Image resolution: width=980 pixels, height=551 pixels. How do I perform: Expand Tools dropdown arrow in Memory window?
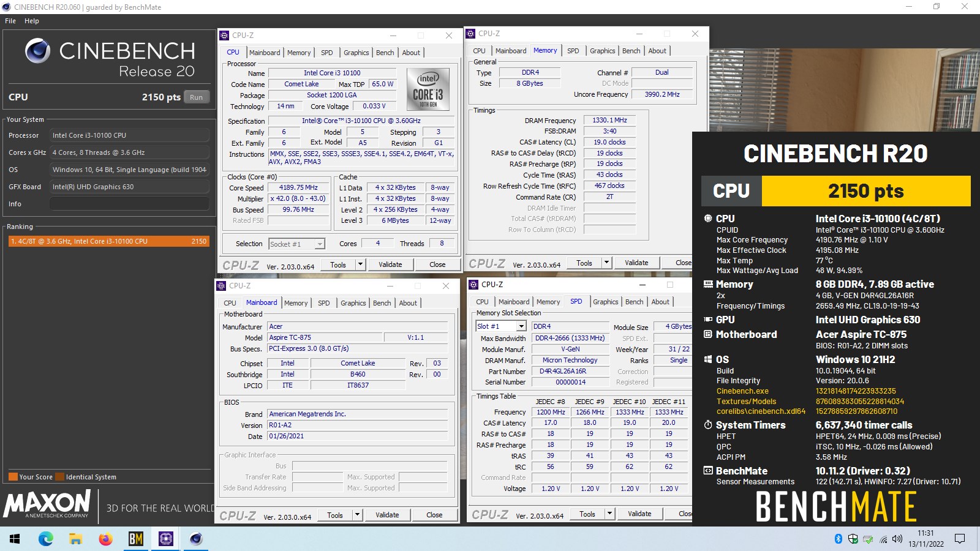(606, 263)
